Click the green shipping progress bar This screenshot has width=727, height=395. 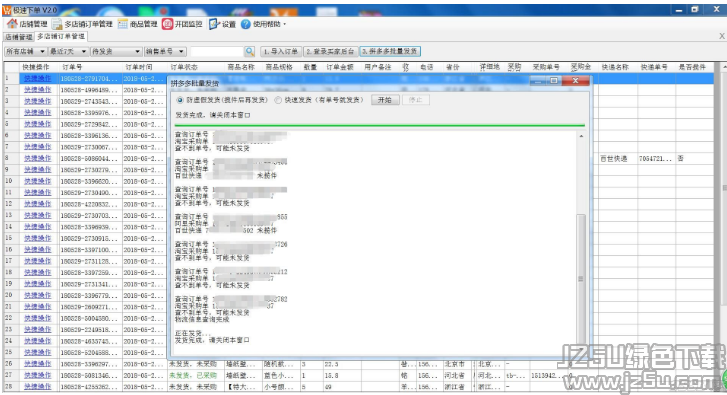[x=379, y=125]
